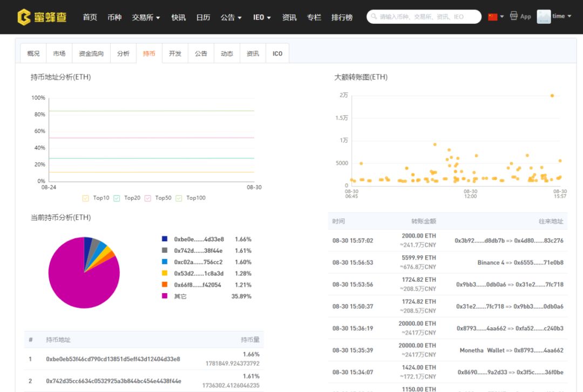The height and width of the screenshot is (392, 583).
Task: Open 资讯 in top navigation bar
Action: (289, 17)
